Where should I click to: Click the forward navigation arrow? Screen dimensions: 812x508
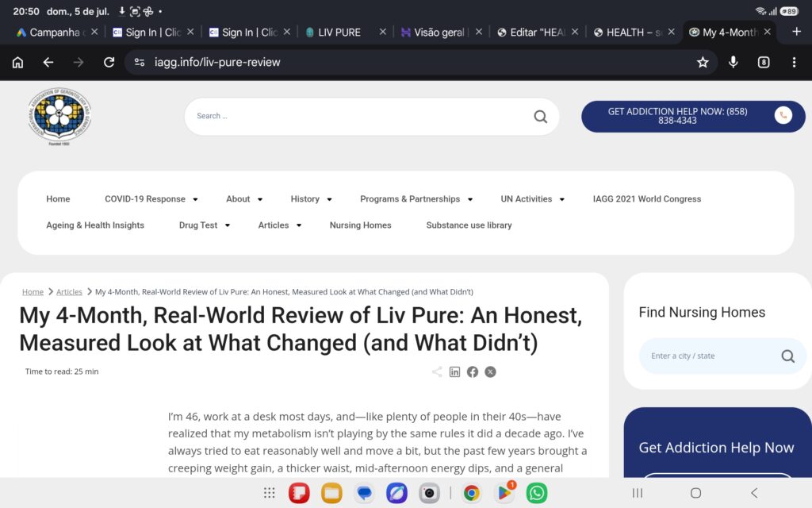pos(79,62)
